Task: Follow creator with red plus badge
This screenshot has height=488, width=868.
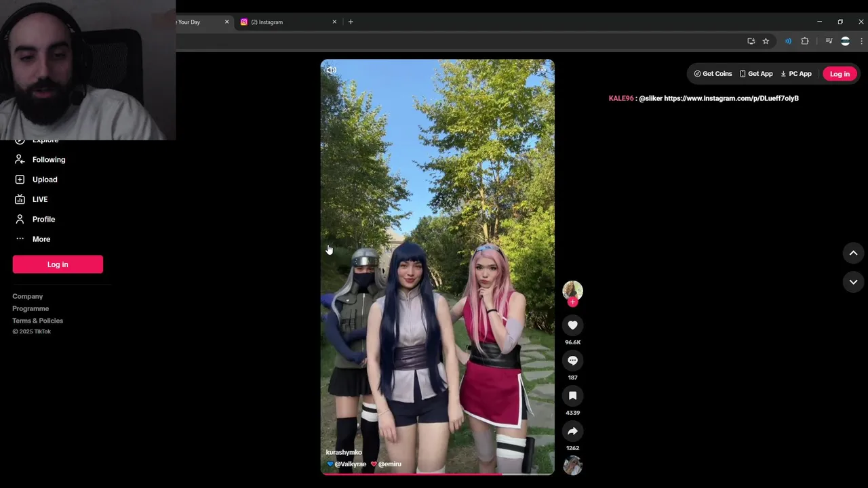Action: coord(572,302)
